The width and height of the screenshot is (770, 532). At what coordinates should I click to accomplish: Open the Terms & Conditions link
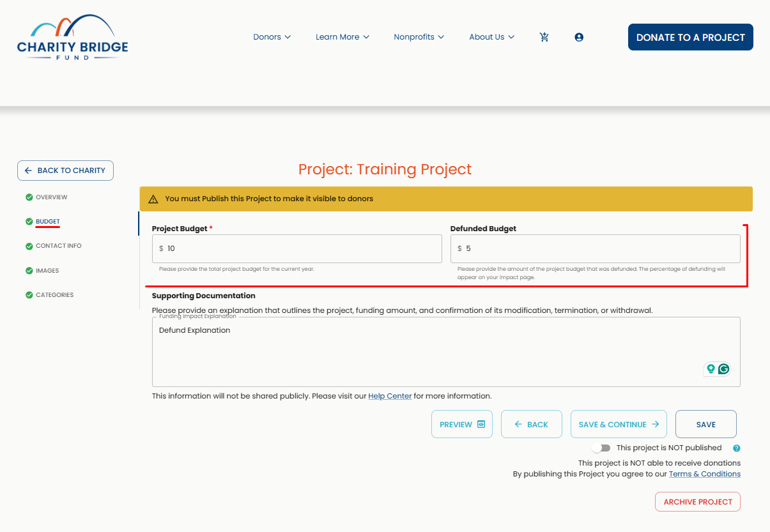tap(705, 474)
